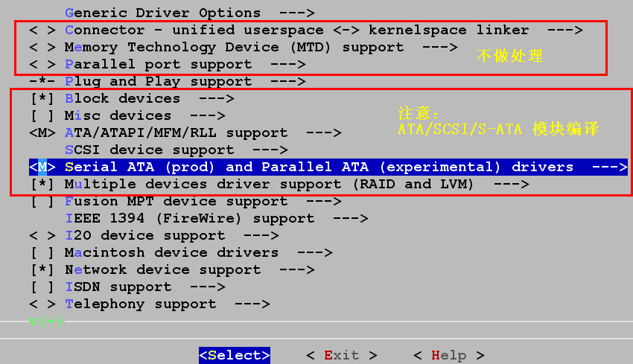Expand IEEE 1394 (FireWire) support arrow
633x364 pixels.
pyautogui.click(x=350, y=218)
